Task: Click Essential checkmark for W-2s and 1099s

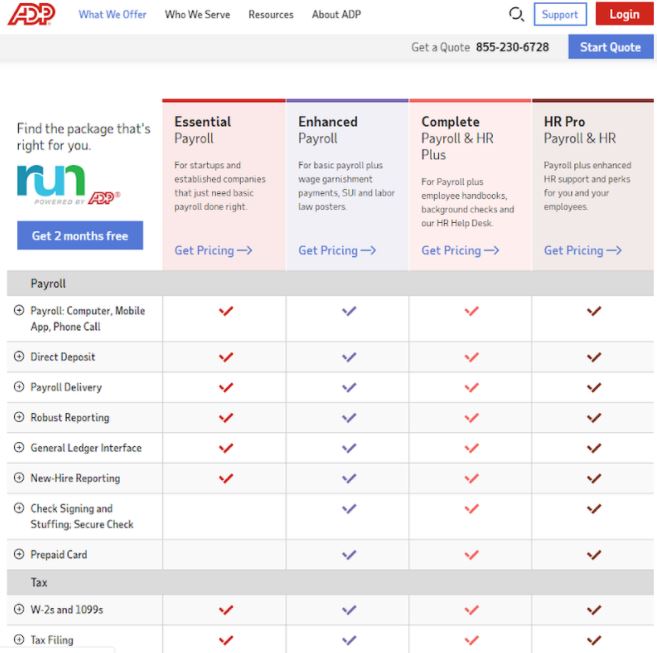Action: point(226,610)
